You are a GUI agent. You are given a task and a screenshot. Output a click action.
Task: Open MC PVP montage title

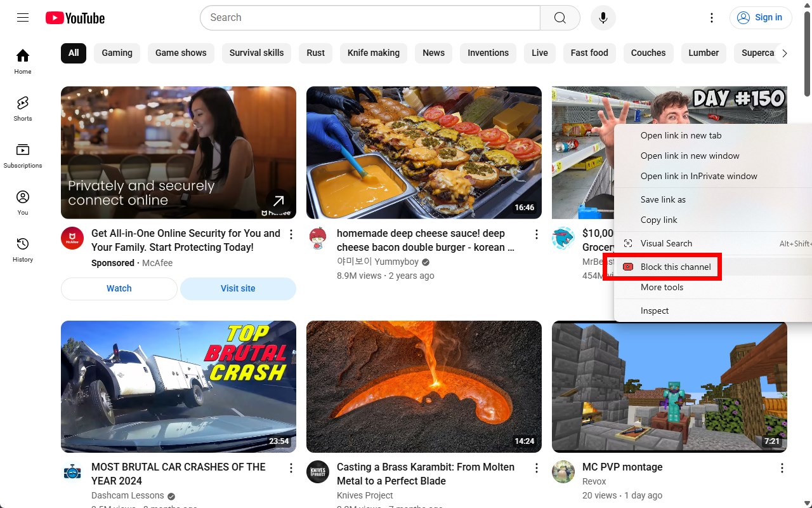(x=622, y=467)
